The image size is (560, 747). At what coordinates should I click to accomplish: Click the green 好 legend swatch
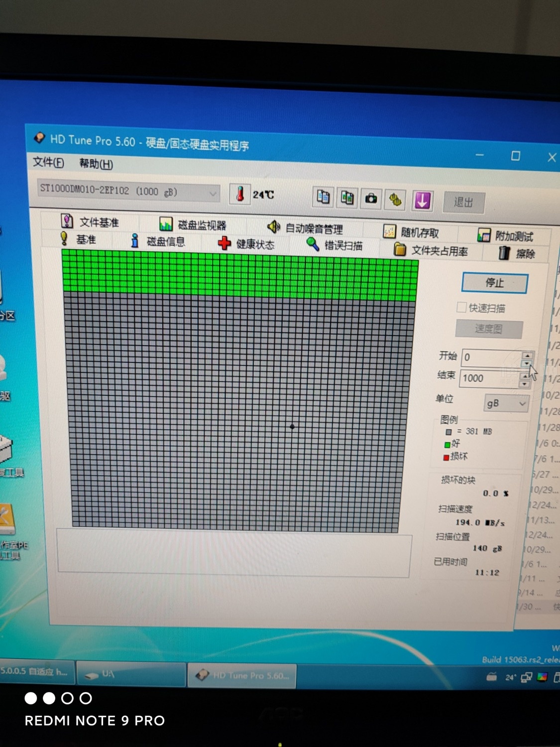click(447, 445)
